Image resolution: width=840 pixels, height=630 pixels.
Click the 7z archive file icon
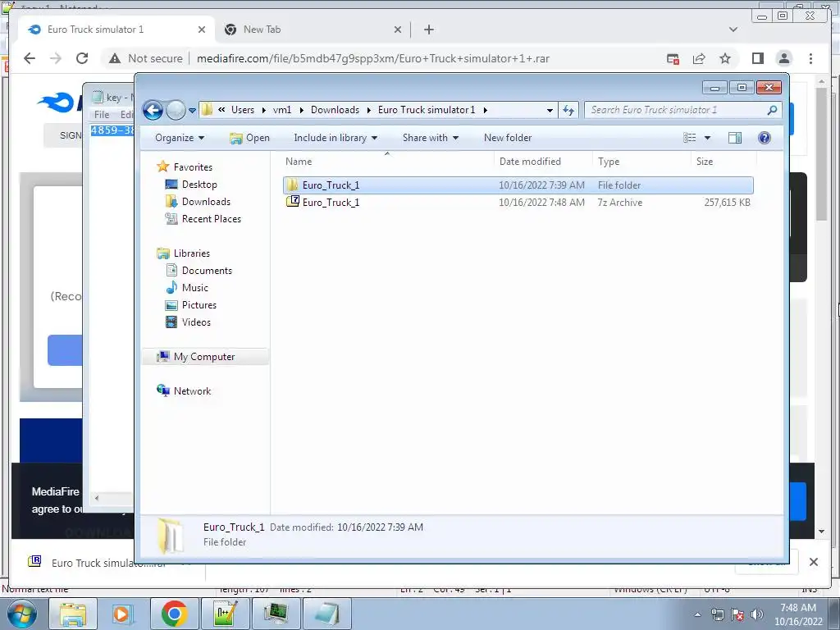tap(293, 202)
